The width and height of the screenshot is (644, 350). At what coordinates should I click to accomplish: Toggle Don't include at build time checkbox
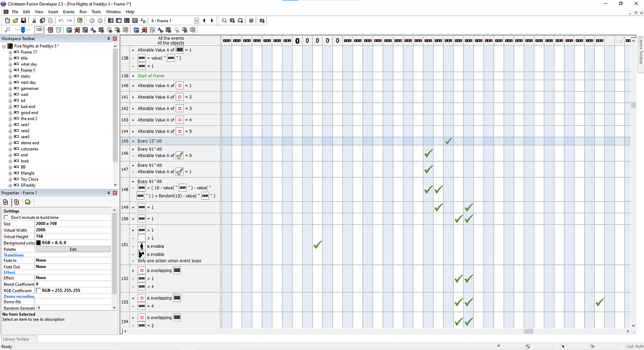point(6,217)
